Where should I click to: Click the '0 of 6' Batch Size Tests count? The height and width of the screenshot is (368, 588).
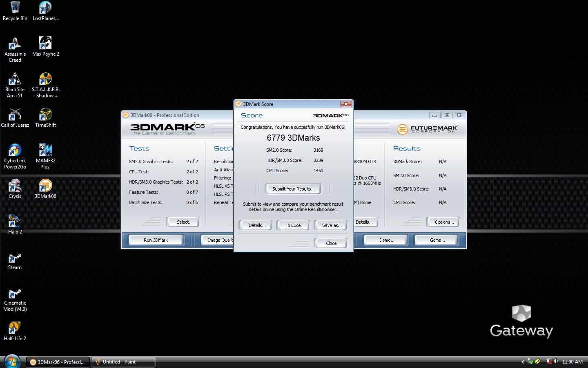coord(192,202)
